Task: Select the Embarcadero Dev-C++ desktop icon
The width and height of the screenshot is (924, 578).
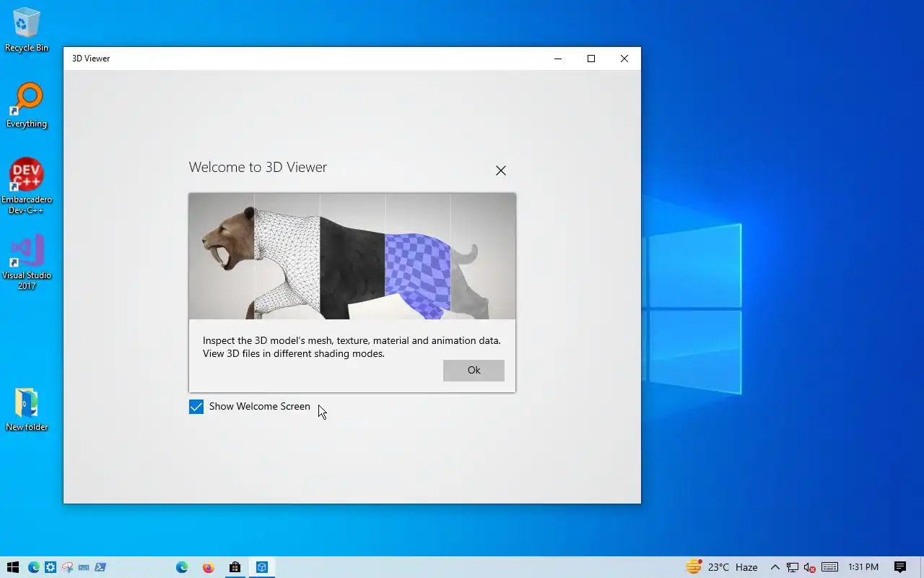Action: pos(27,186)
